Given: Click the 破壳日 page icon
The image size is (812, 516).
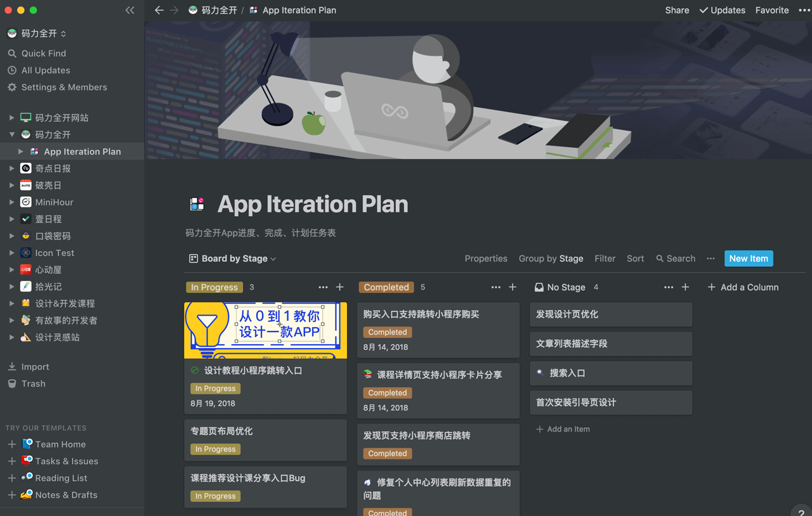Looking at the screenshot, I should [26, 185].
